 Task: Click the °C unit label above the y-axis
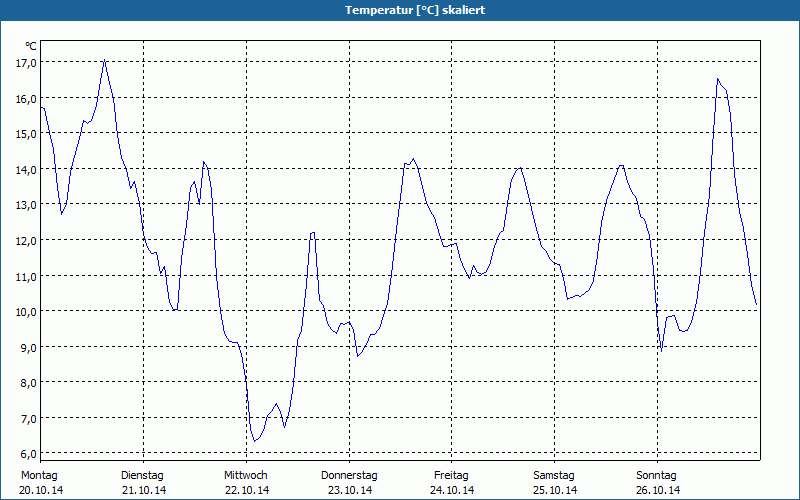pos(31,46)
